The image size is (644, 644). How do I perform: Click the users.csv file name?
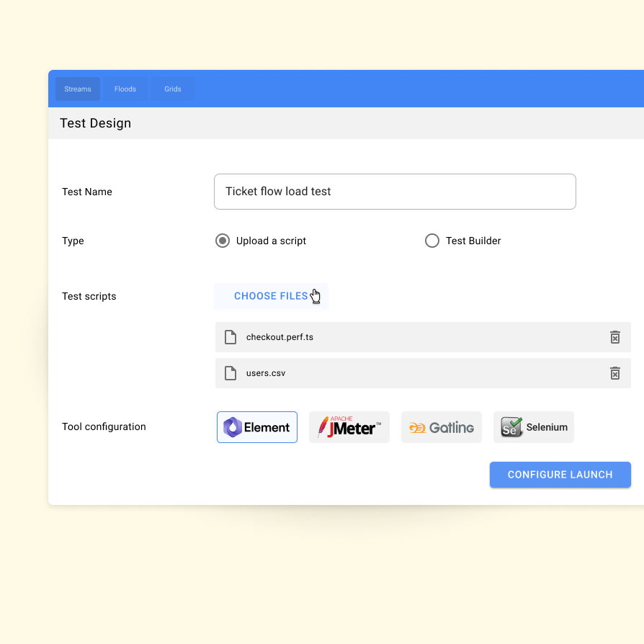(x=266, y=373)
